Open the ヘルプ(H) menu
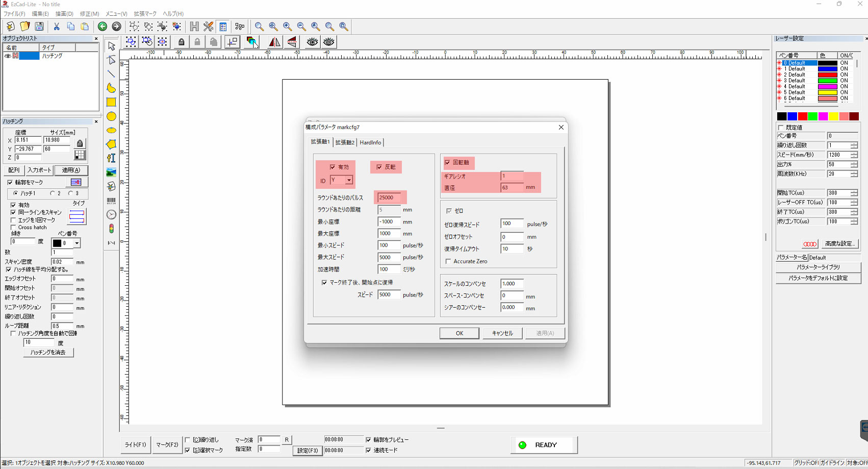The width and height of the screenshot is (868, 469). coord(173,14)
